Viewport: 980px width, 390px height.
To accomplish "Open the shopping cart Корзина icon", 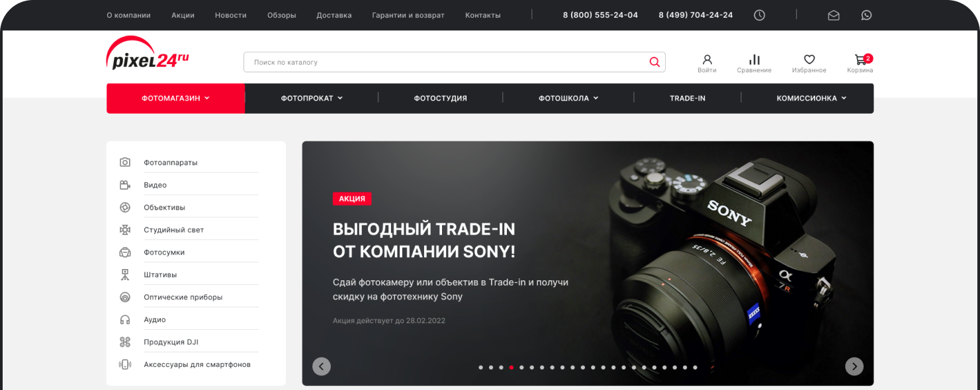I will tap(860, 59).
